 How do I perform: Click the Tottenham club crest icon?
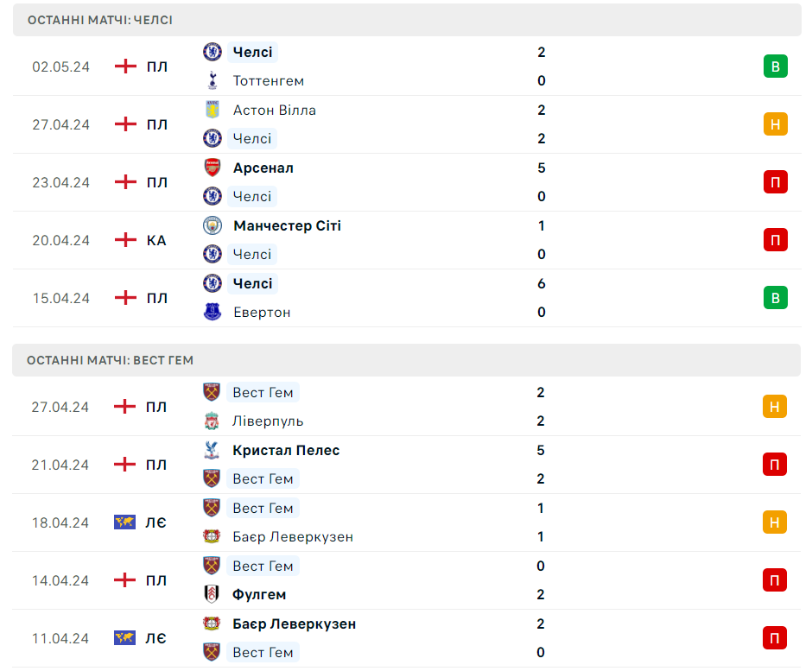pyautogui.click(x=213, y=81)
